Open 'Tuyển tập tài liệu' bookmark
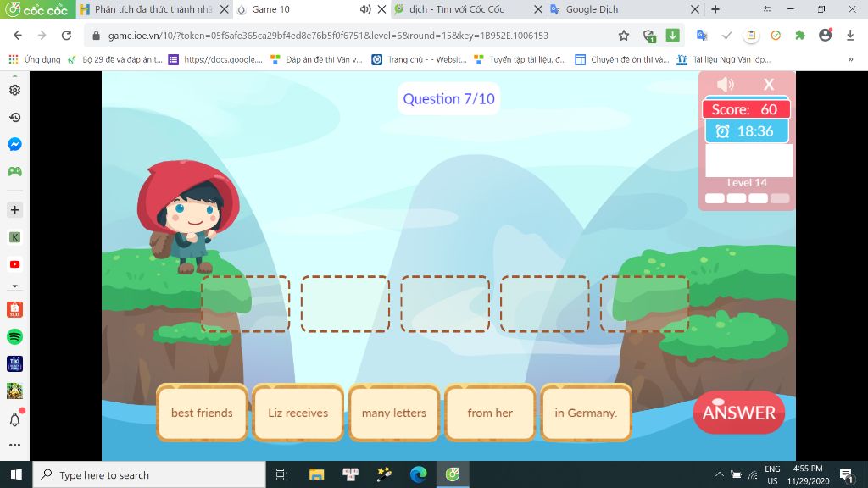This screenshot has width=868, height=488. tap(520, 59)
